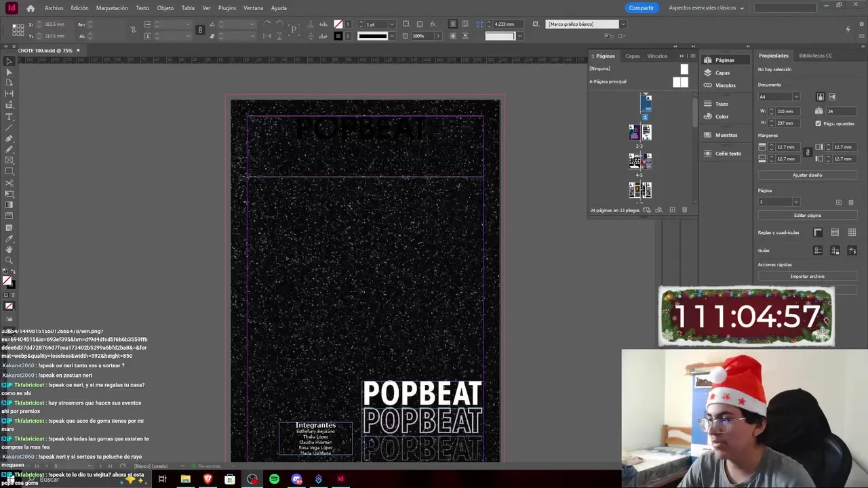The width and height of the screenshot is (868, 488).
Task: Create new page in Páginas panel
Action: click(672, 210)
